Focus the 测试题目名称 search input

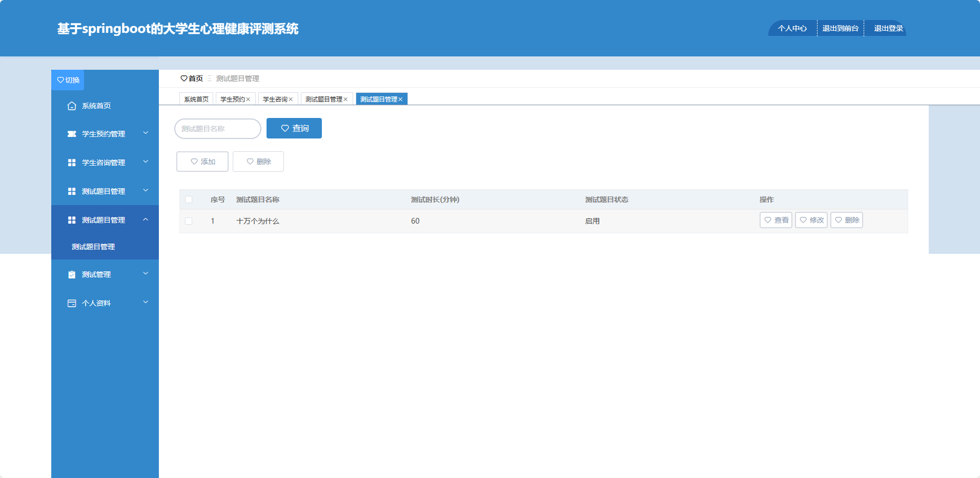pyautogui.click(x=218, y=129)
